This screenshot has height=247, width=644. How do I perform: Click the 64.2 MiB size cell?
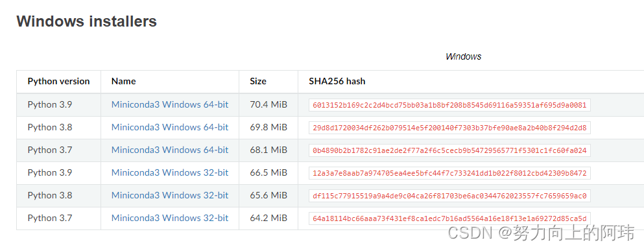pyautogui.click(x=268, y=218)
